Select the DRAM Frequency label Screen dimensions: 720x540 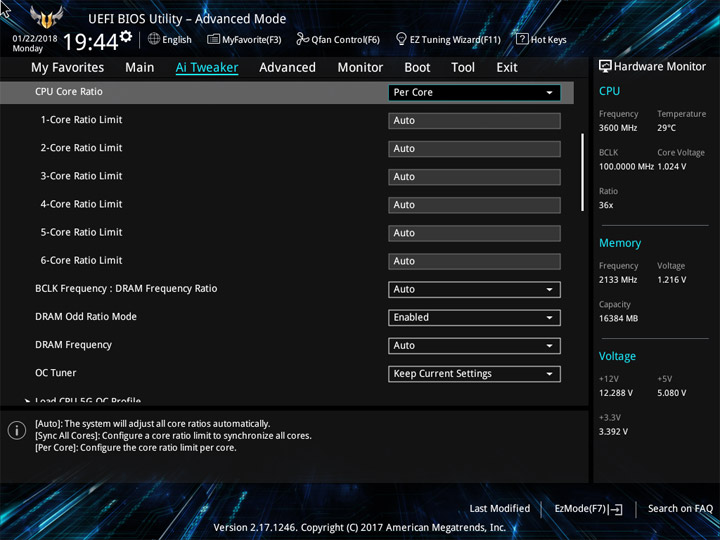(73, 345)
